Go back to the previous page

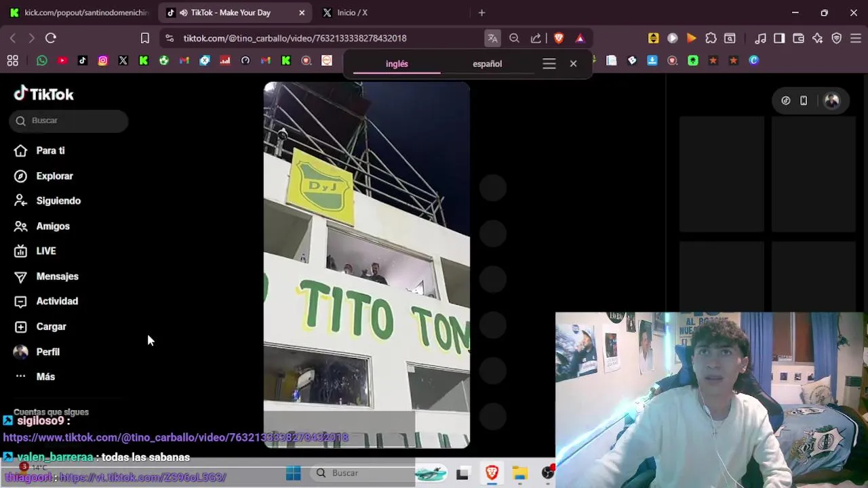click(x=13, y=38)
